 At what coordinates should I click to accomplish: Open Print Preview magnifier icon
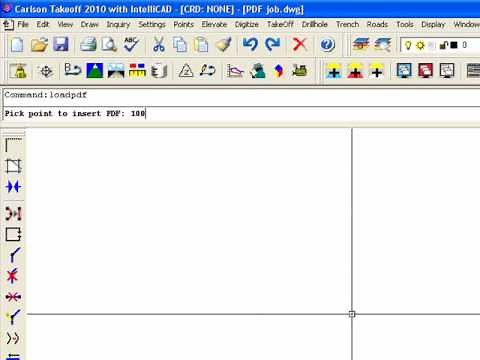coord(109,45)
